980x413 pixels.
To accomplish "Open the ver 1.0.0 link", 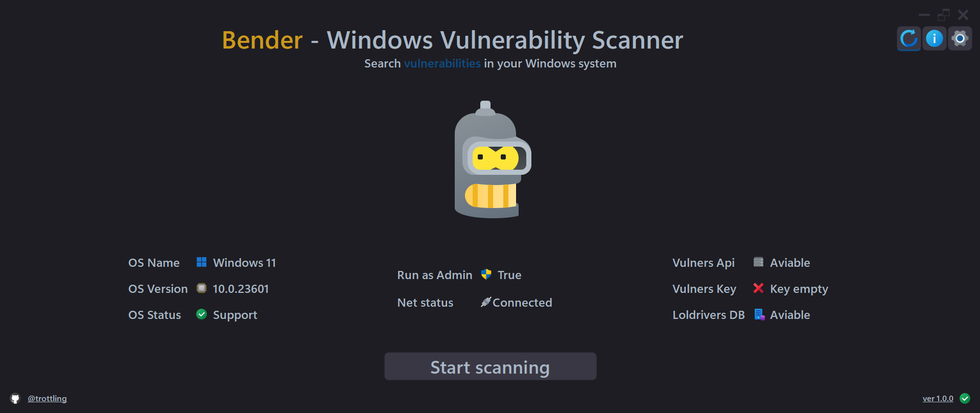I will tap(938, 399).
